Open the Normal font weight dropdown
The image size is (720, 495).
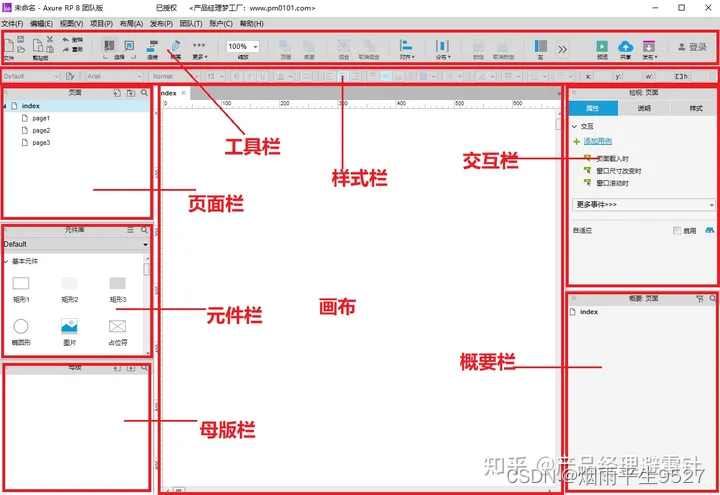(175, 76)
